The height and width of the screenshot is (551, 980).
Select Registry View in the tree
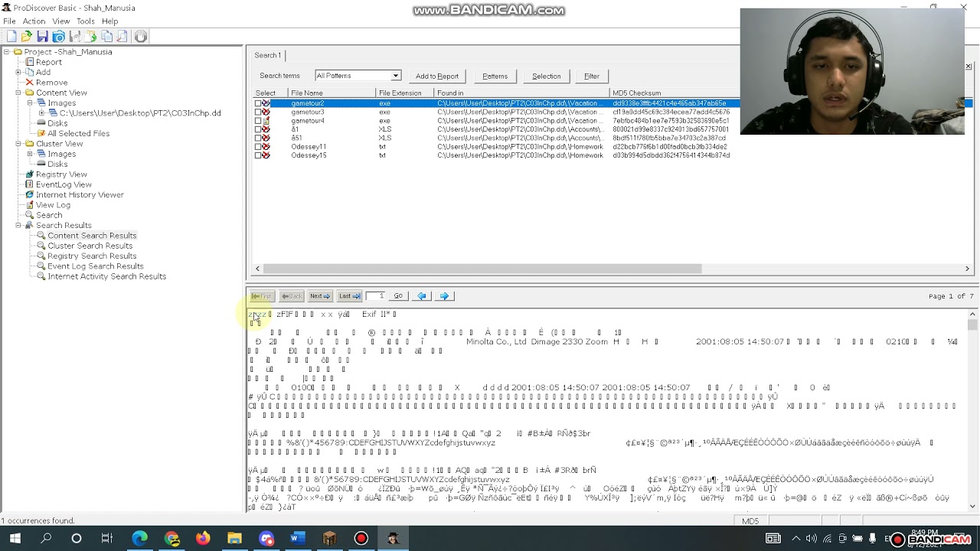click(61, 174)
